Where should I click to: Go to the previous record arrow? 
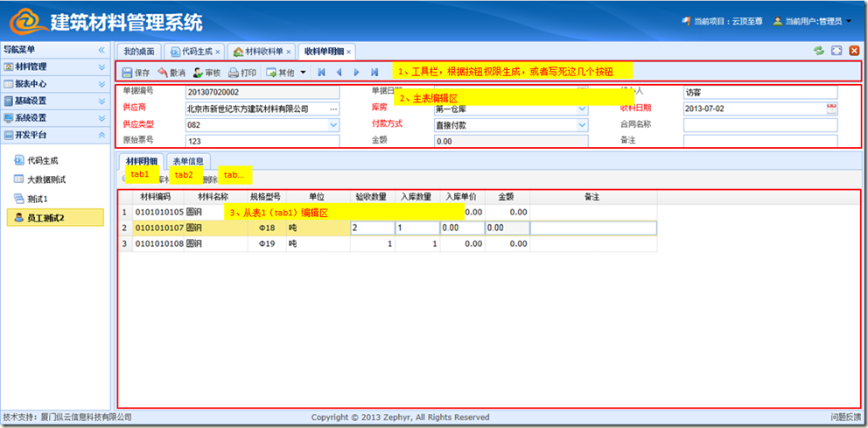(x=339, y=73)
